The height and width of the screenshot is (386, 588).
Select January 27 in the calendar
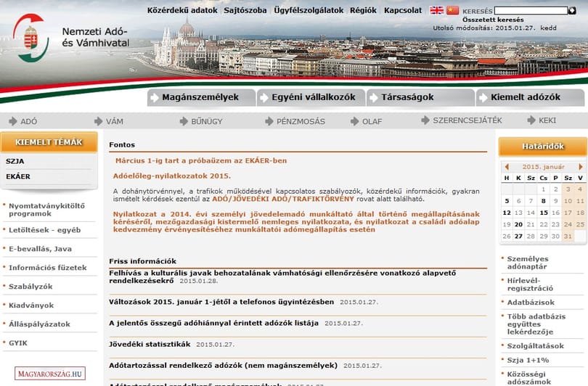point(518,236)
